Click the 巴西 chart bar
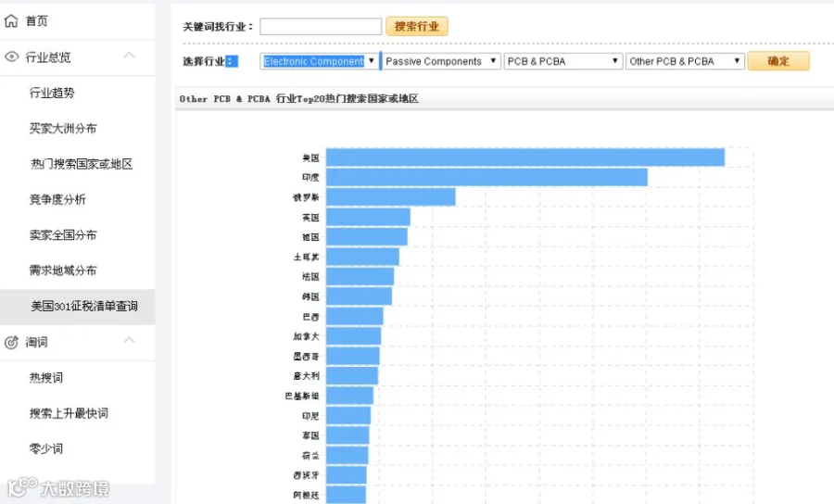 click(x=355, y=316)
